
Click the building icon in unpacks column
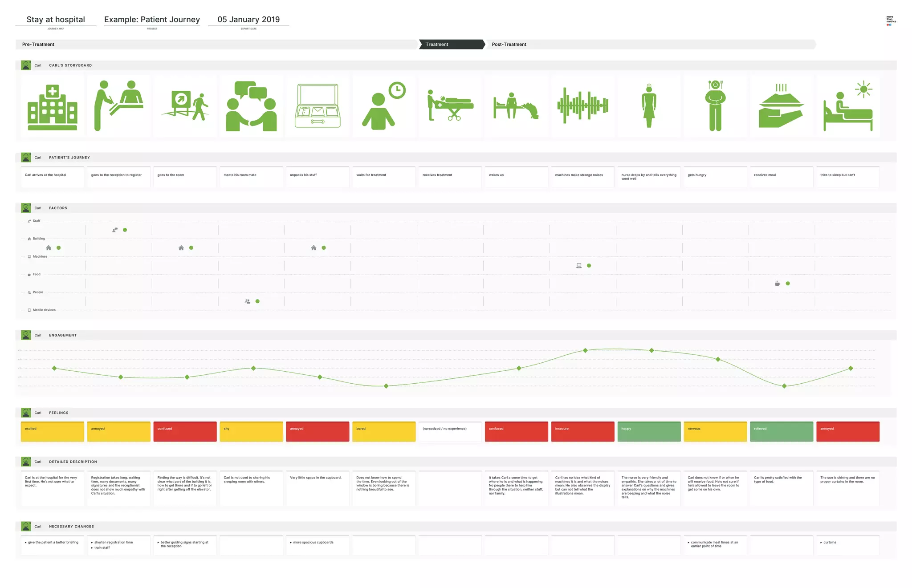point(313,248)
